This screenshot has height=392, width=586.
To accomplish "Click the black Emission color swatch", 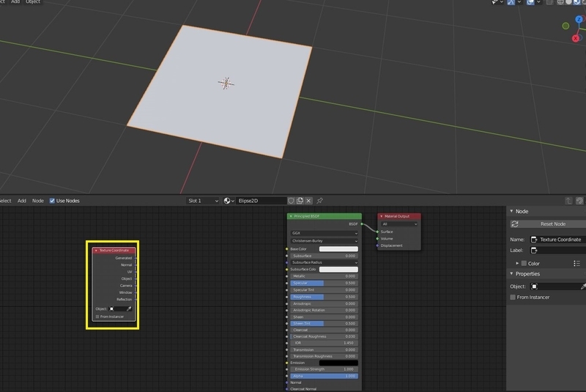I will click(338, 363).
